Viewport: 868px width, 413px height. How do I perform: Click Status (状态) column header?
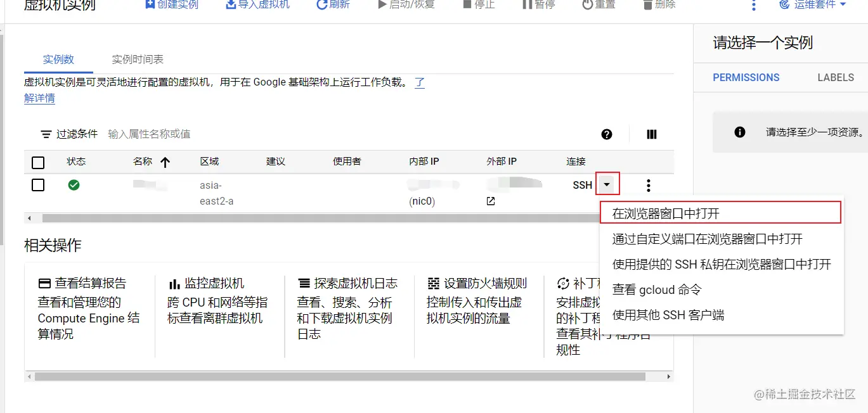76,162
